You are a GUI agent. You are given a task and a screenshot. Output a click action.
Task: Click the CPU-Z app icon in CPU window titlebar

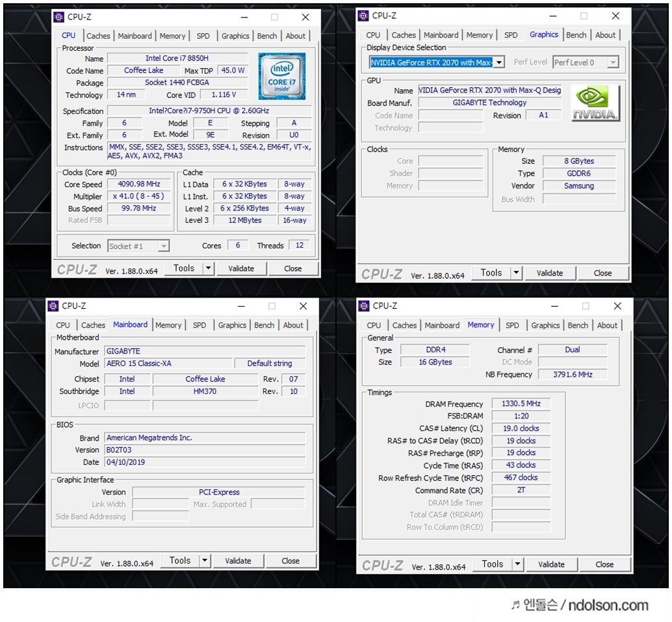[58, 17]
